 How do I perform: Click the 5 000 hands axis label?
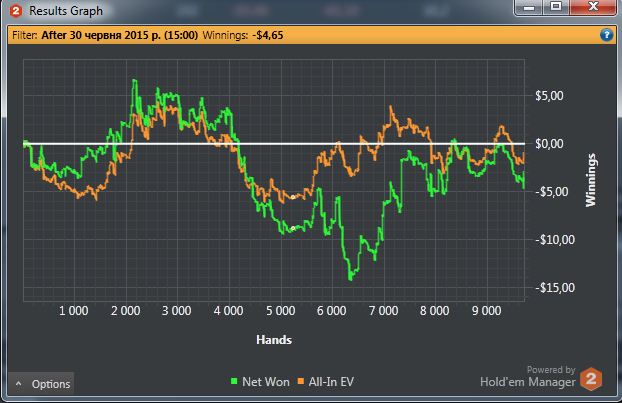pos(281,311)
